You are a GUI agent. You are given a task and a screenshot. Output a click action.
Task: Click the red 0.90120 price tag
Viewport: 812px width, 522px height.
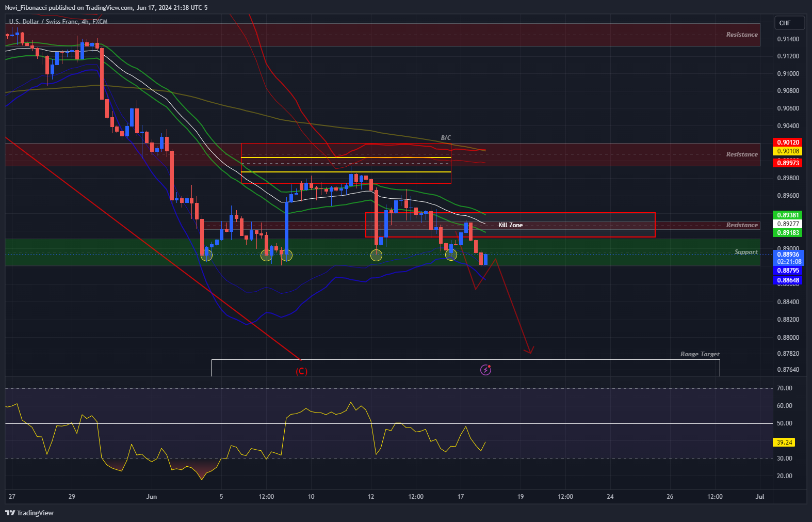[x=788, y=143]
